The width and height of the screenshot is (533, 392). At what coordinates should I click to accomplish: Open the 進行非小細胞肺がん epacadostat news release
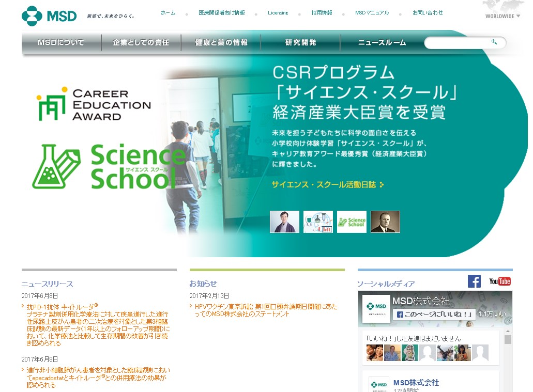(x=98, y=378)
